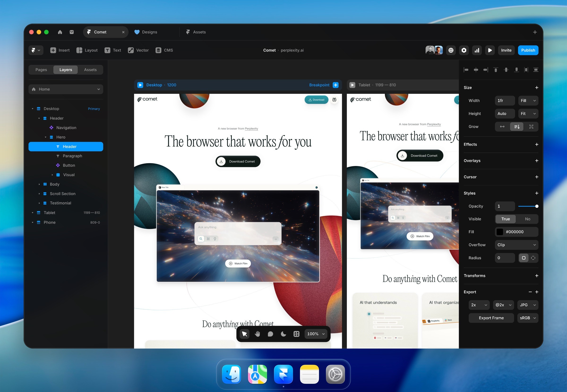The height and width of the screenshot is (392, 567).
Task: Open the Vector tool
Action: pos(138,50)
